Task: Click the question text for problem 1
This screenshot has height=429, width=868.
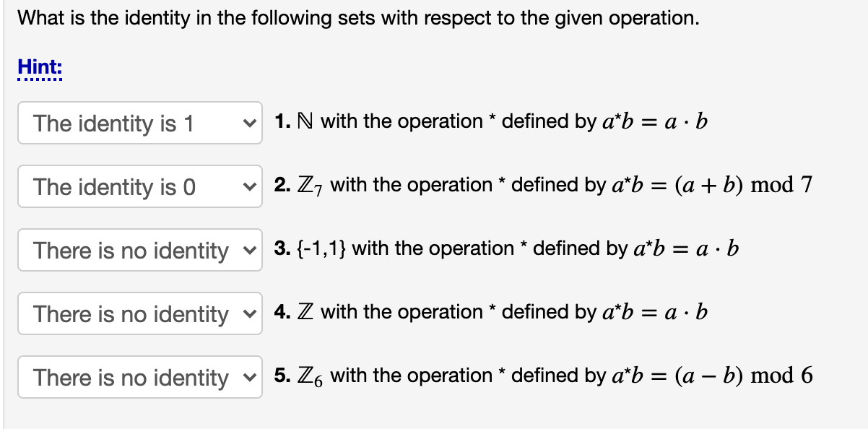Action: point(491,121)
